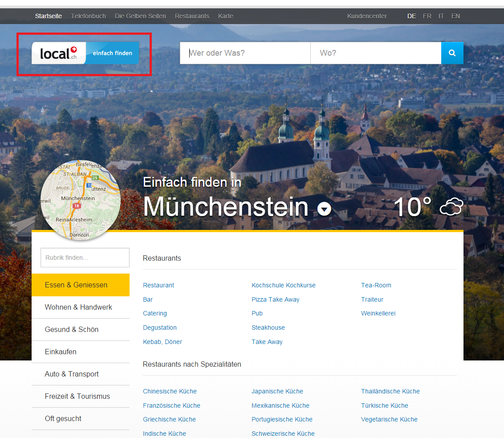
Task: Focus the 'Wo?' location field
Action: point(376,53)
